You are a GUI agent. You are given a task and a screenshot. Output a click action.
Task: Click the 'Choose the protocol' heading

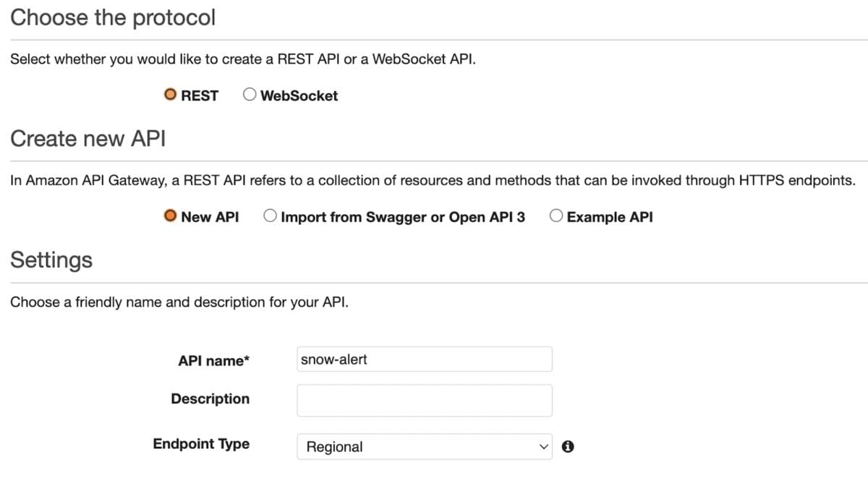tap(113, 17)
